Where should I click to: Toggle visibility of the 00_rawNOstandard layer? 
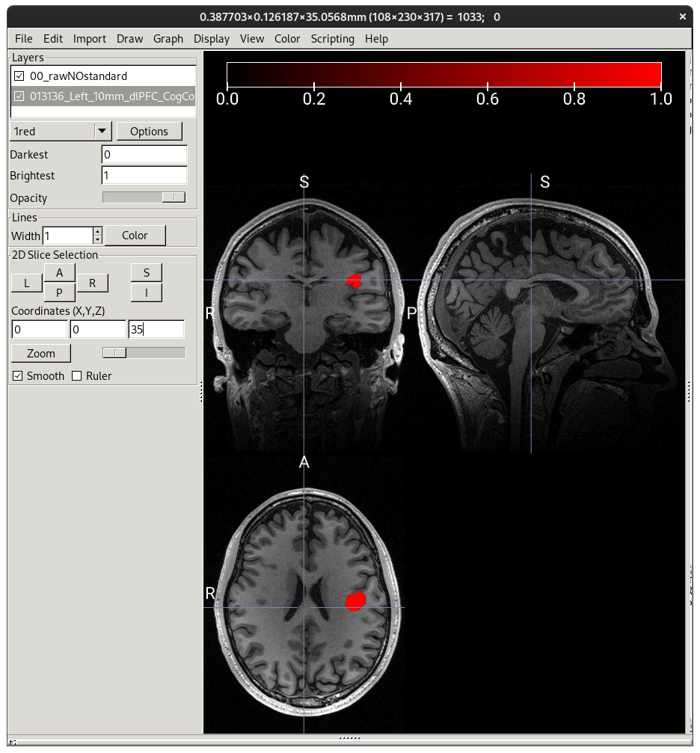click(19, 76)
